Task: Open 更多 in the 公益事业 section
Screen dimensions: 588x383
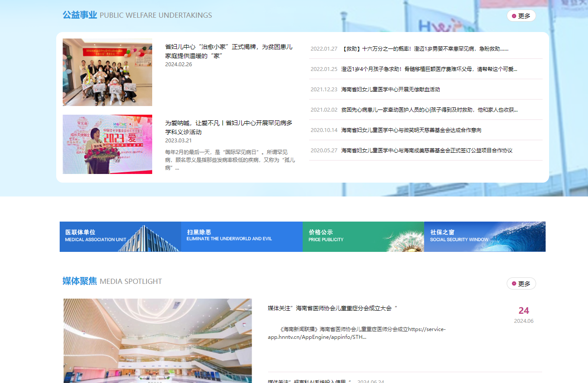Action: [x=521, y=16]
